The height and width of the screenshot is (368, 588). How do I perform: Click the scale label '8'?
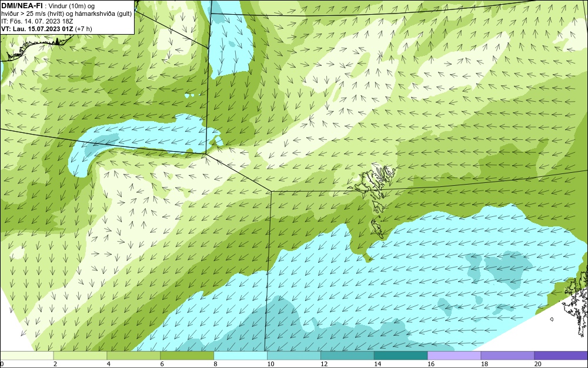click(x=215, y=364)
